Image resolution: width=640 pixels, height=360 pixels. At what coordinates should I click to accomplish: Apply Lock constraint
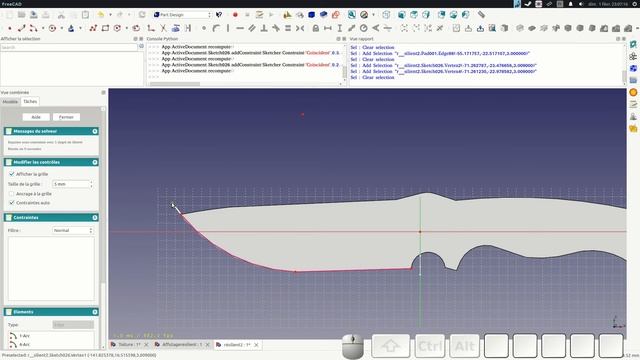316,28
